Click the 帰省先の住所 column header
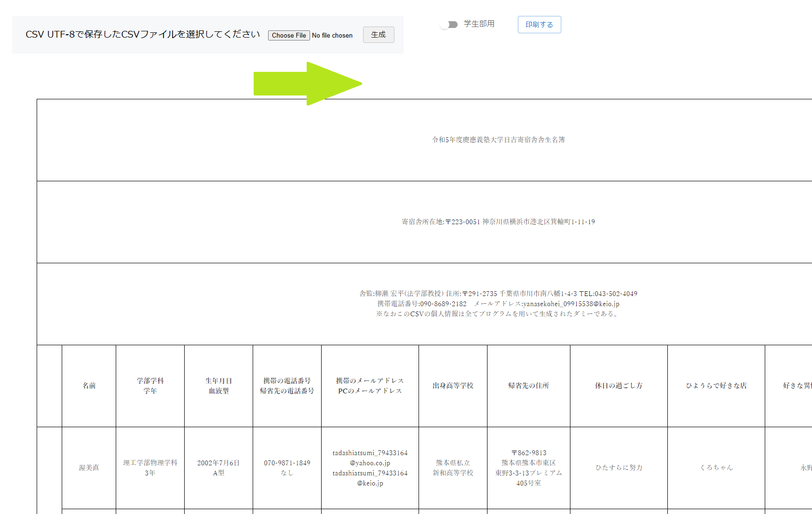The height and width of the screenshot is (514, 812). tap(529, 386)
